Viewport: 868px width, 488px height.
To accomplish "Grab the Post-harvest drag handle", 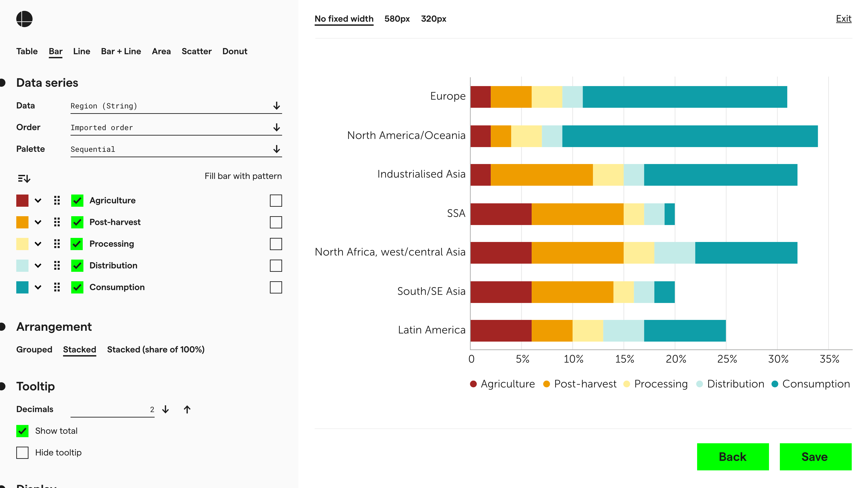I will [x=57, y=222].
